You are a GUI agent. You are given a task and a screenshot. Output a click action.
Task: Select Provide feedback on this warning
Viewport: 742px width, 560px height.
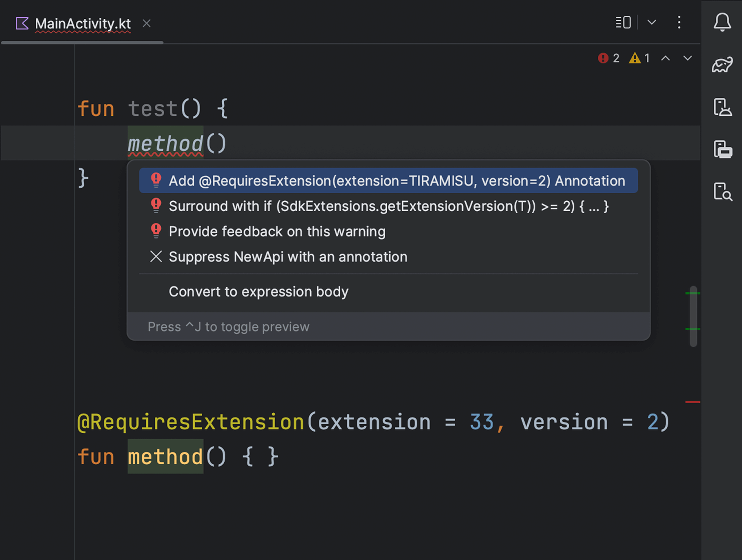click(277, 231)
